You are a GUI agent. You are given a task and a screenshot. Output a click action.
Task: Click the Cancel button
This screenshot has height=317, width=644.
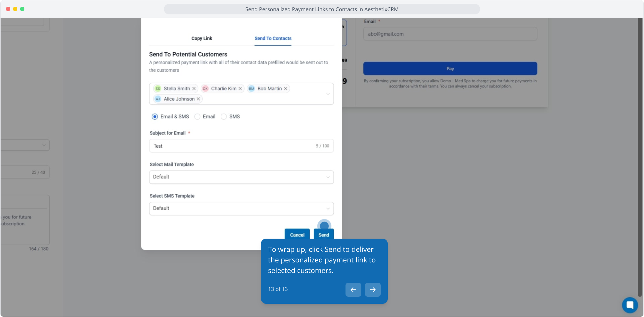click(x=297, y=235)
